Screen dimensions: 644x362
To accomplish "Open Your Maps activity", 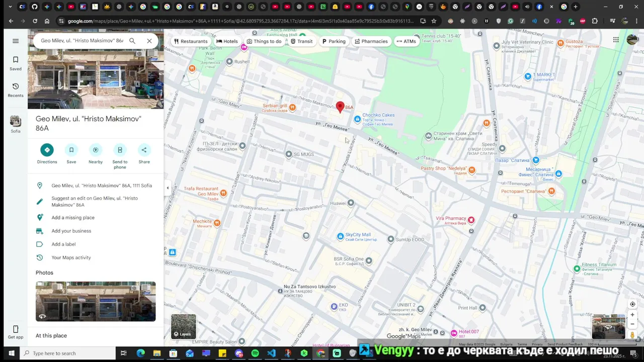I will click(x=96, y=257).
